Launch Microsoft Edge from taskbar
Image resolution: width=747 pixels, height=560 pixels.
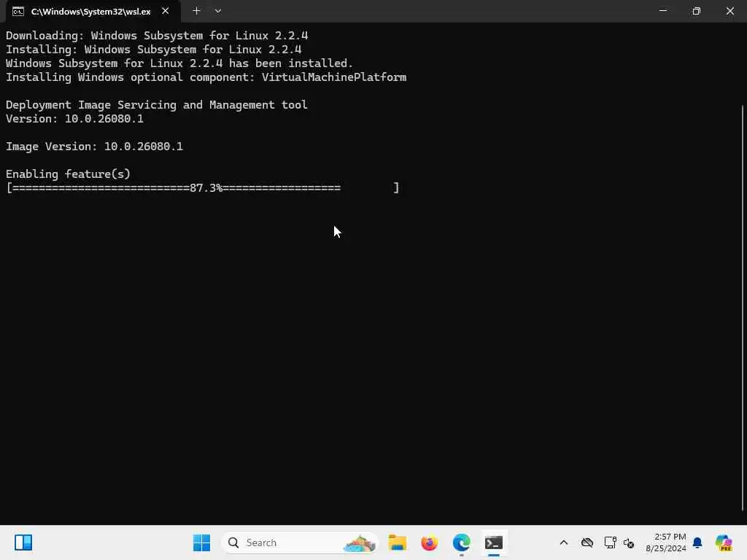click(x=461, y=542)
